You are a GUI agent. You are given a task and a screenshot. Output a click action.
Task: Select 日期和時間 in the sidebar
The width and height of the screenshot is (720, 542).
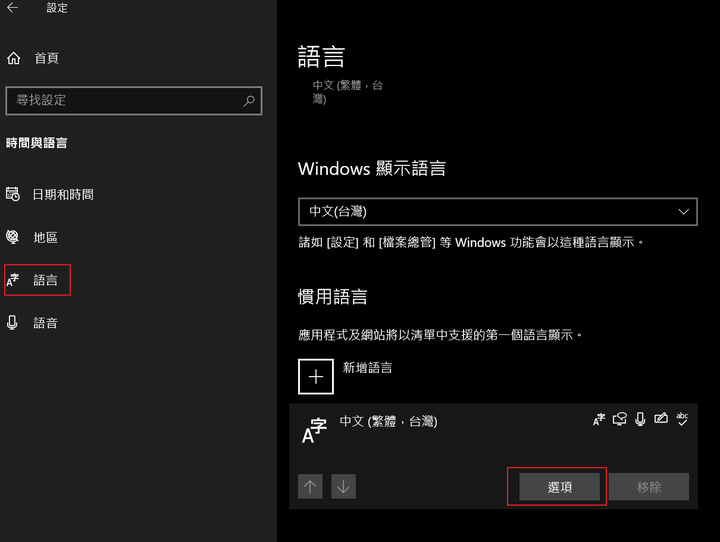pos(63,195)
